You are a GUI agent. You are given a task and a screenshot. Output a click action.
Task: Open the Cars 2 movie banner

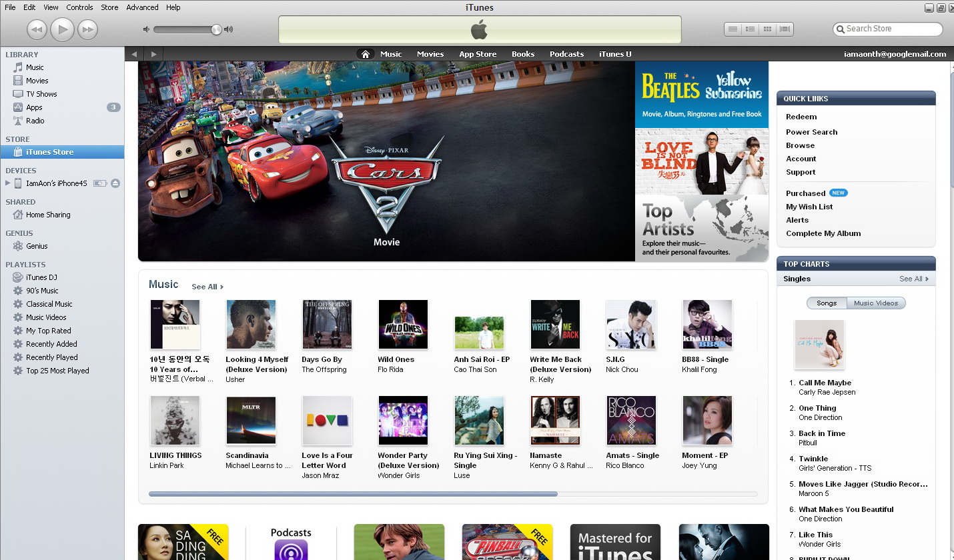point(386,161)
